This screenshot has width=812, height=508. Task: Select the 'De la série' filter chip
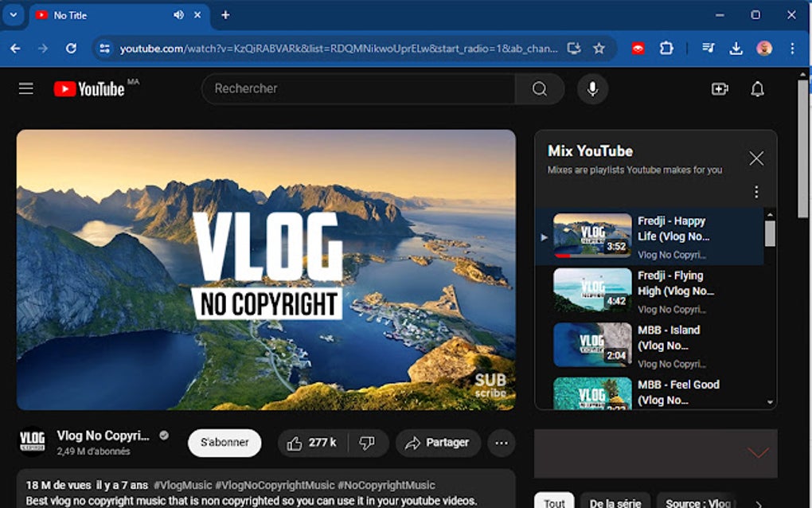[615, 502]
